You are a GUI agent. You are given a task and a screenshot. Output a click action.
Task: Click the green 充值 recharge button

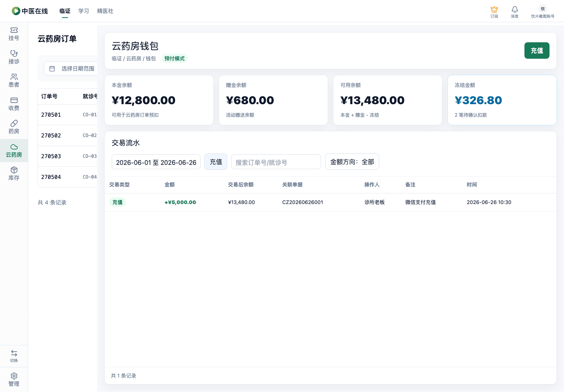(x=537, y=51)
